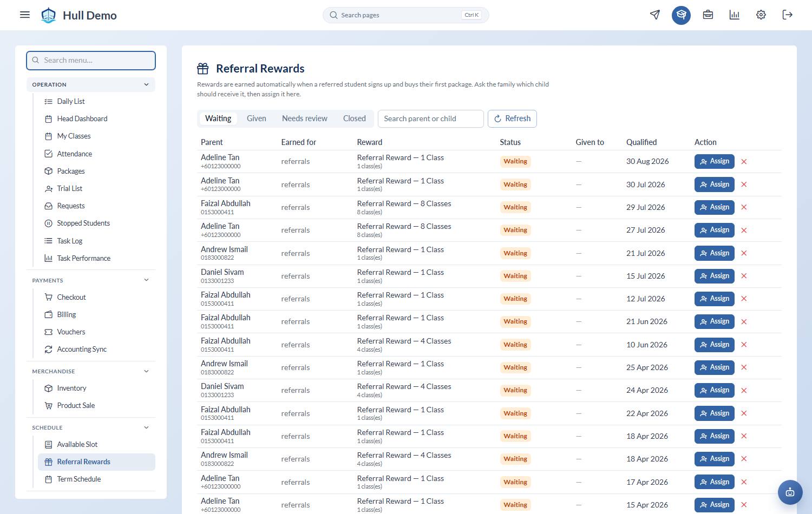
Task: Assign the 30 Jul 2026 reward
Action: [715, 184]
